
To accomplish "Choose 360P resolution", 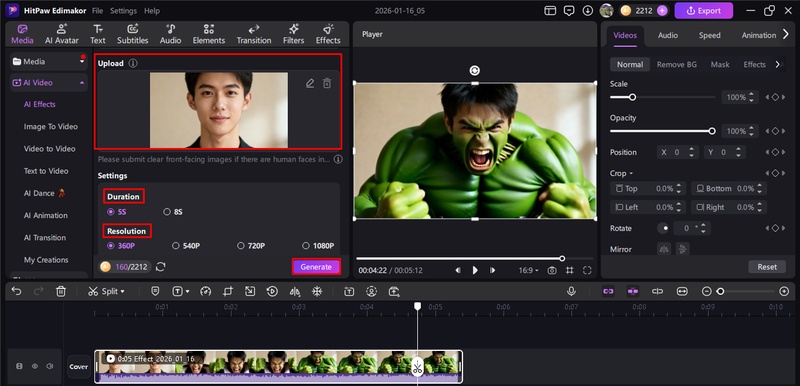I will coord(121,246).
